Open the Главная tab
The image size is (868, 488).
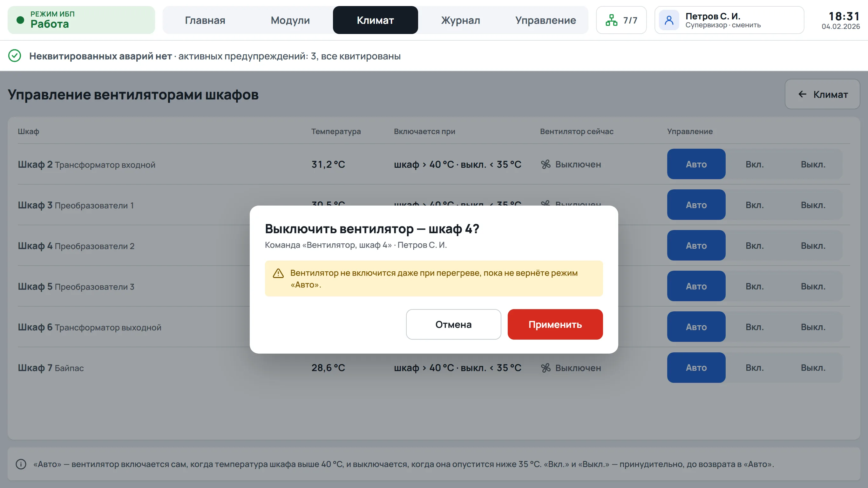point(205,20)
